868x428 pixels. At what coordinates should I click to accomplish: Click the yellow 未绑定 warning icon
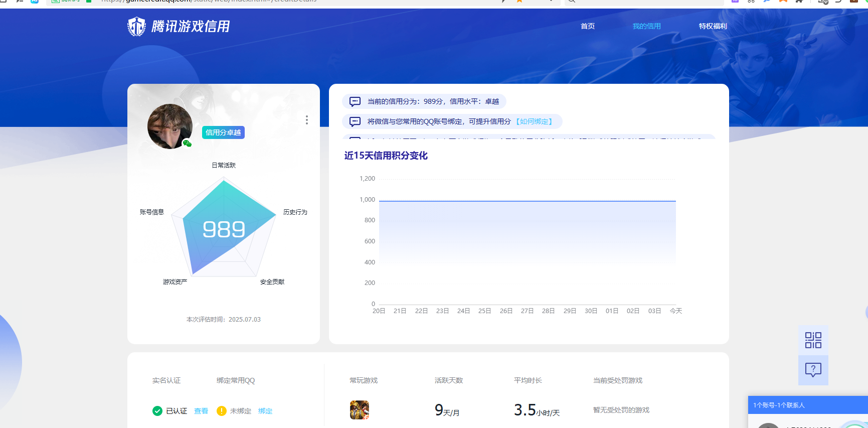222,411
